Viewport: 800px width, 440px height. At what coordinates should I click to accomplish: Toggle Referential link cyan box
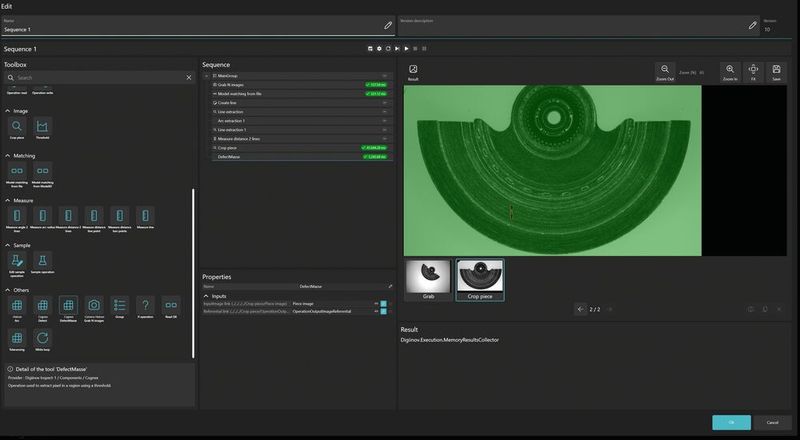click(x=384, y=311)
